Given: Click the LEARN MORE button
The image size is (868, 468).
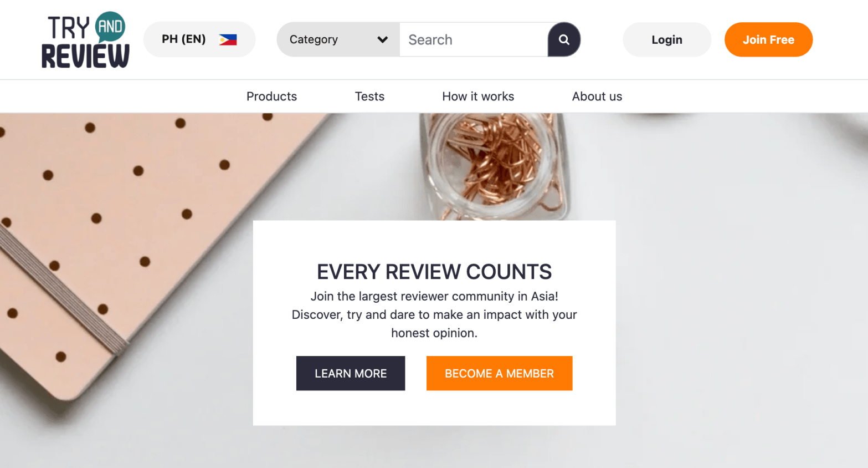Looking at the screenshot, I should [351, 373].
